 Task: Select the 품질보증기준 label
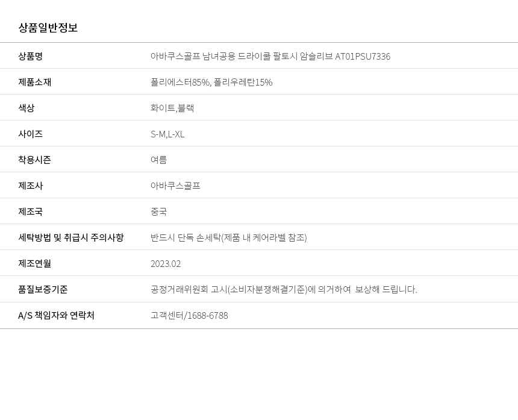point(43,289)
